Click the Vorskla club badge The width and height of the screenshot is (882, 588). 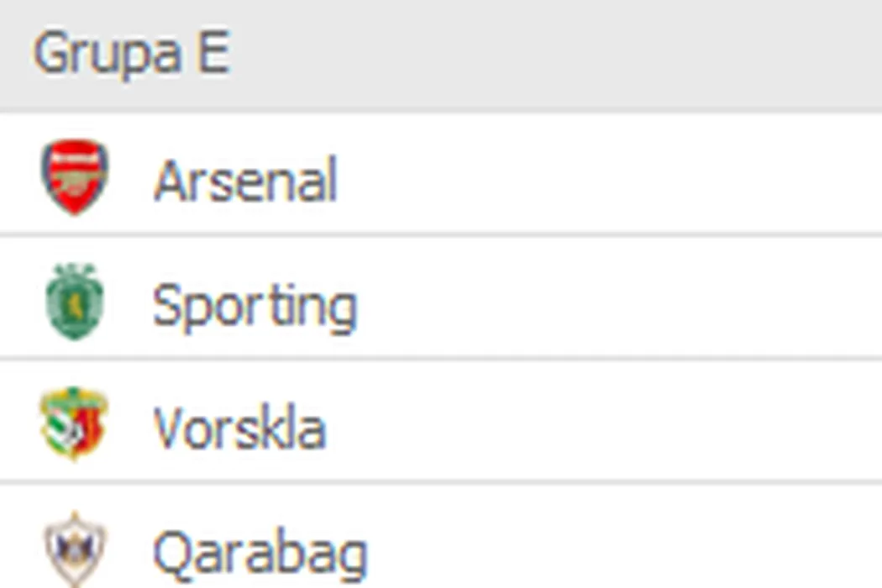click(x=74, y=424)
